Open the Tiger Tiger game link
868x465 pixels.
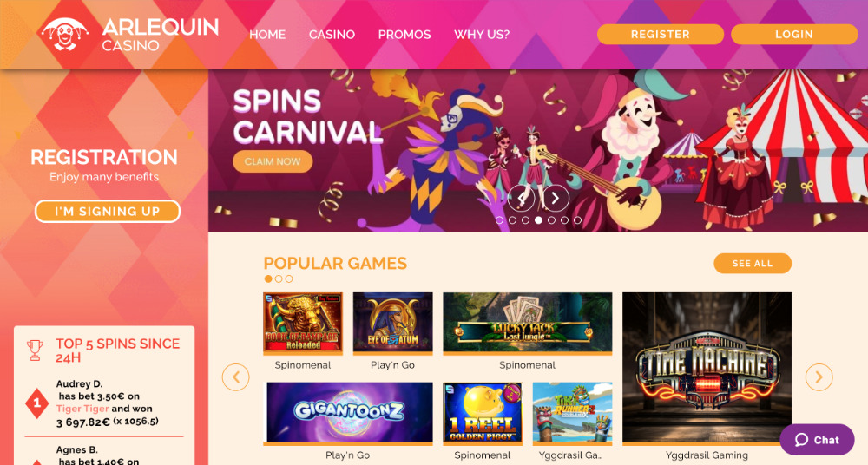point(82,409)
